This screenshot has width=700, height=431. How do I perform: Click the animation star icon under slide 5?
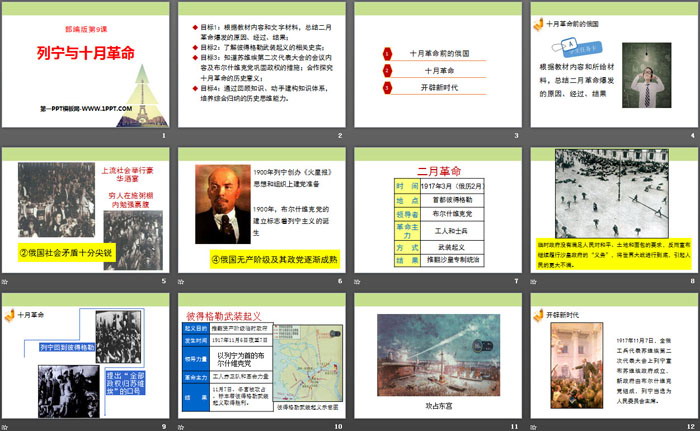(x=7, y=282)
